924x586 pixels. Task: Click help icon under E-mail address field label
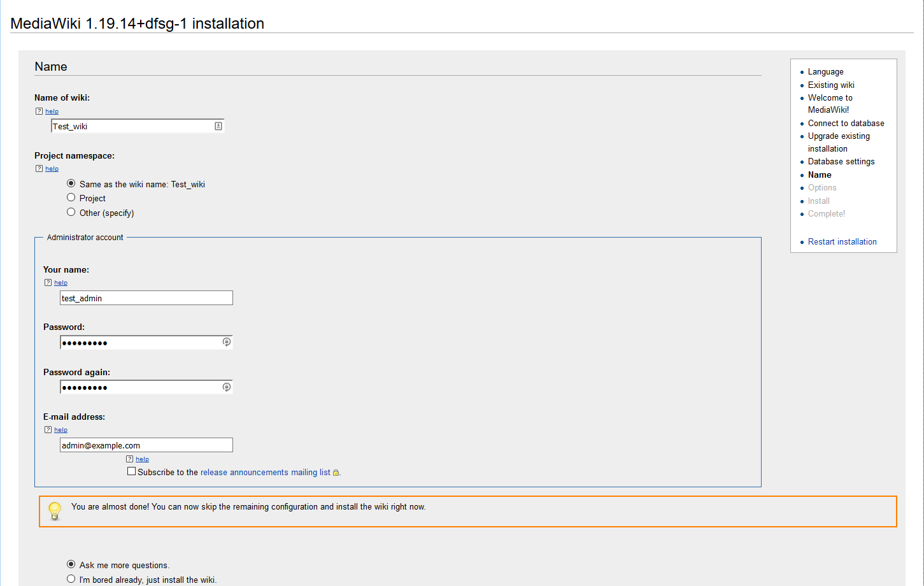click(48, 430)
